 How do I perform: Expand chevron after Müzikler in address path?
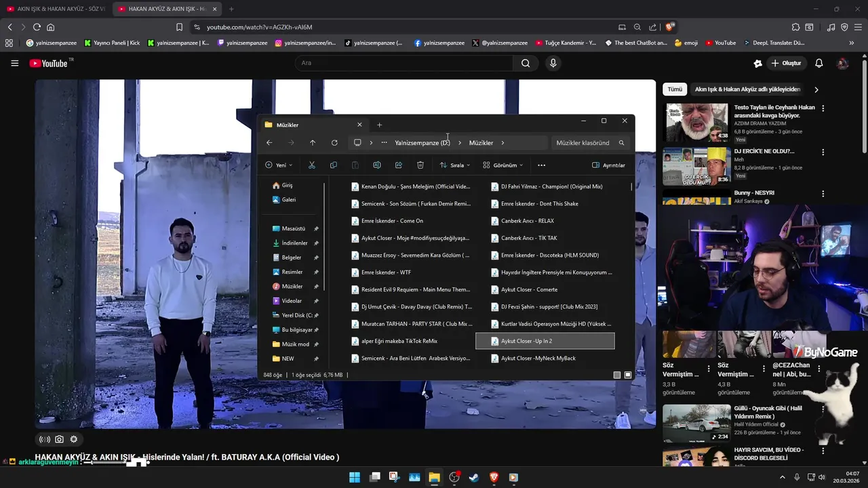click(502, 142)
